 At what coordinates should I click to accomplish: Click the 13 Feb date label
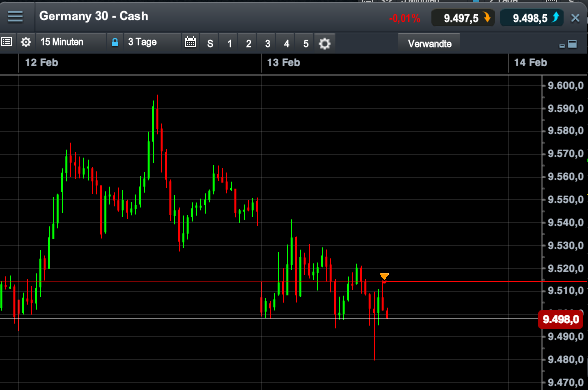click(284, 63)
